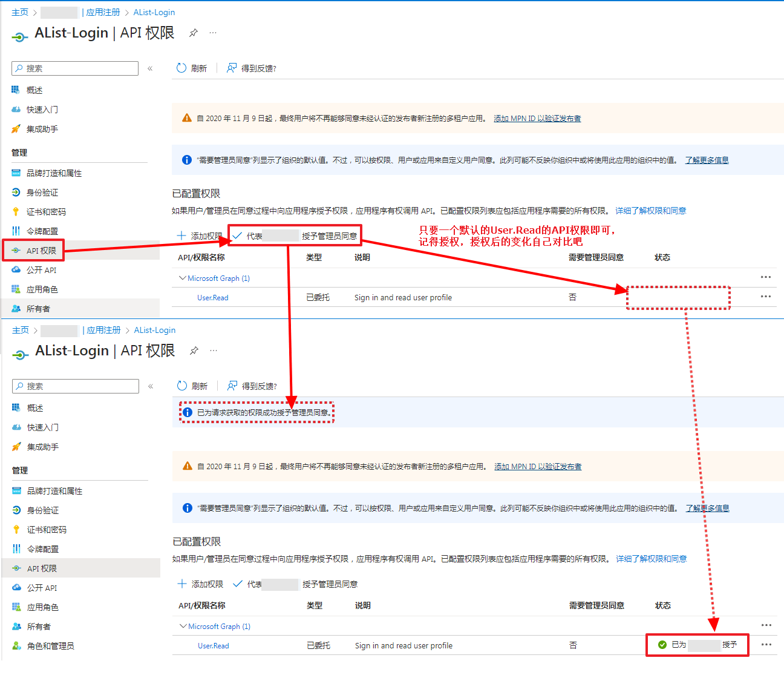The width and height of the screenshot is (784, 675).
Task: Open 令牌配置 in the lower sidebar
Action: pos(42,549)
